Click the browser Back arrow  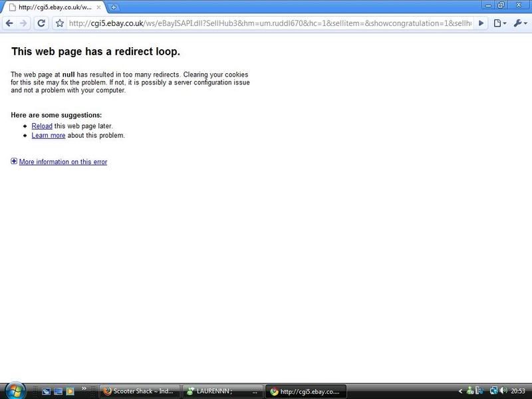point(9,23)
